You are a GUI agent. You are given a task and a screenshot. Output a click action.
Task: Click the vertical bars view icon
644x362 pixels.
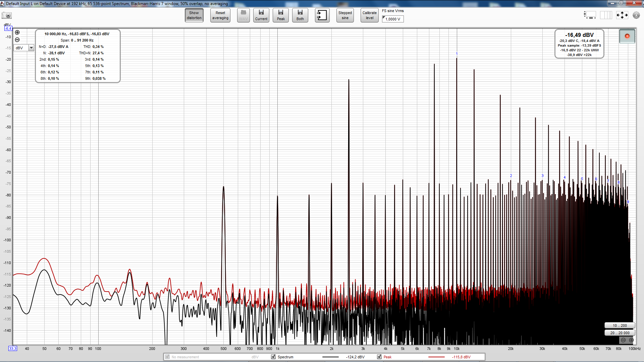[606, 15]
